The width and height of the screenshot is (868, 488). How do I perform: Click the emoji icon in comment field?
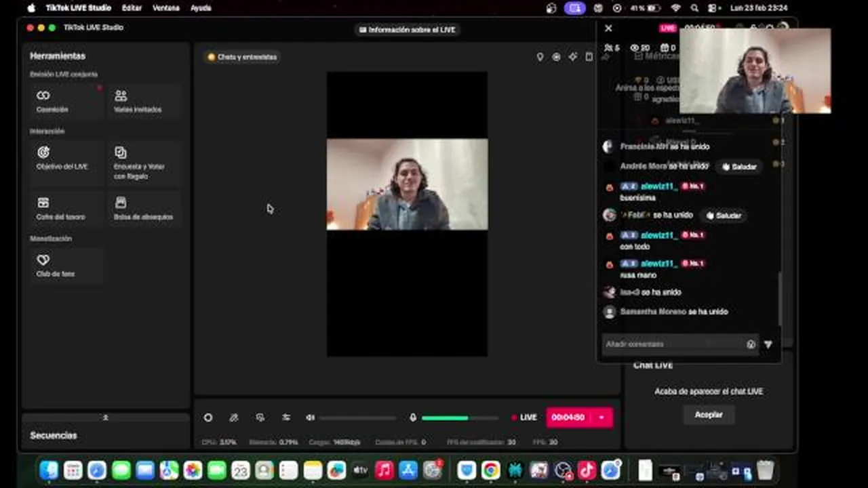tap(751, 344)
